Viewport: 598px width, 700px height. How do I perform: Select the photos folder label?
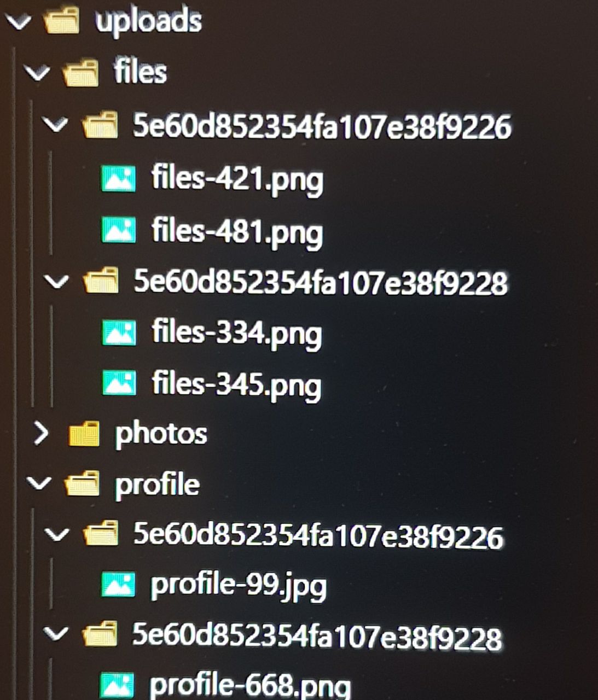click(x=161, y=435)
